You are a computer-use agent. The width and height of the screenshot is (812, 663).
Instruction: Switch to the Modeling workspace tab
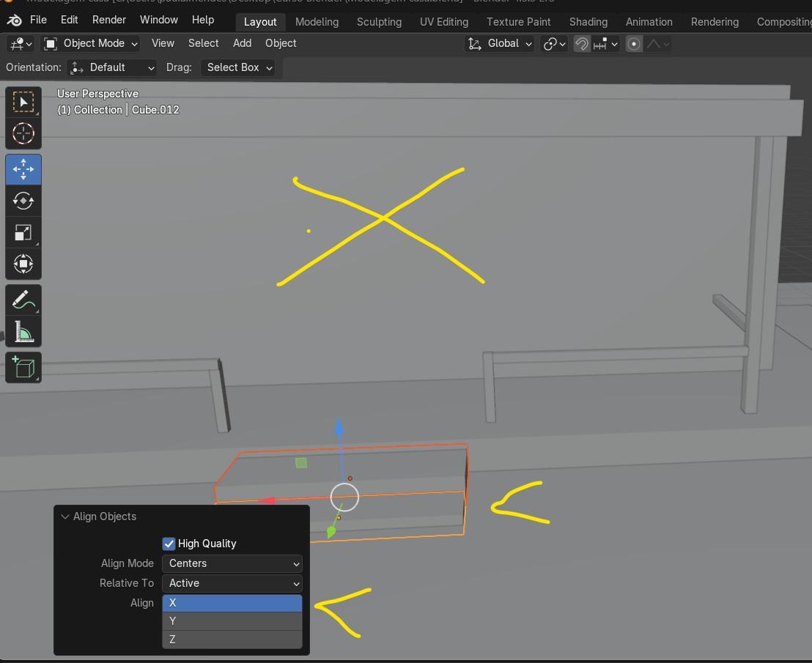(317, 22)
